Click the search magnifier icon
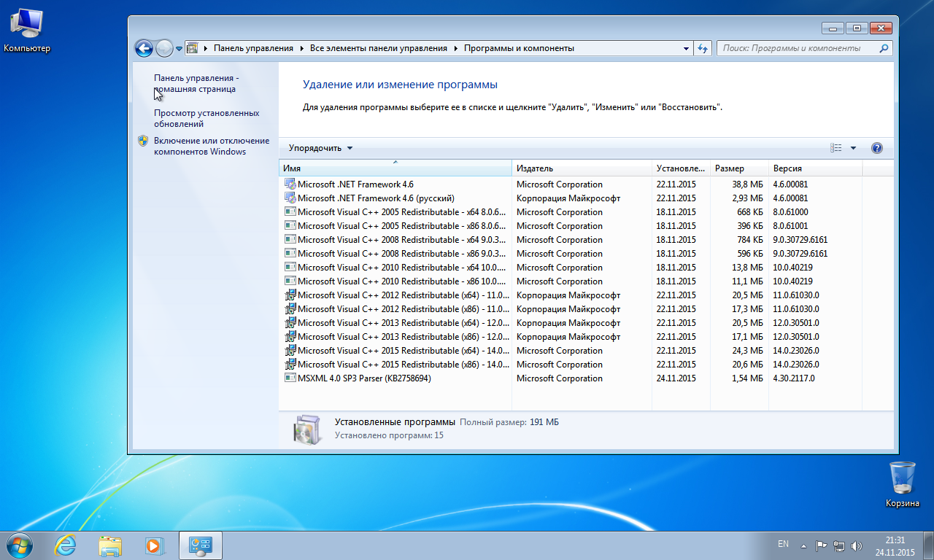Screen dimensions: 934x560 pos(884,48)
